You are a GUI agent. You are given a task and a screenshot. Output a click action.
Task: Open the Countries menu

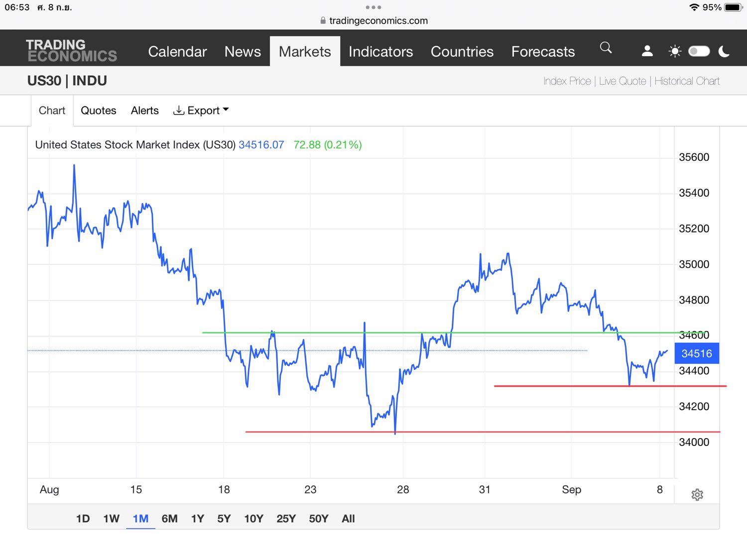(x=462, y=52)
